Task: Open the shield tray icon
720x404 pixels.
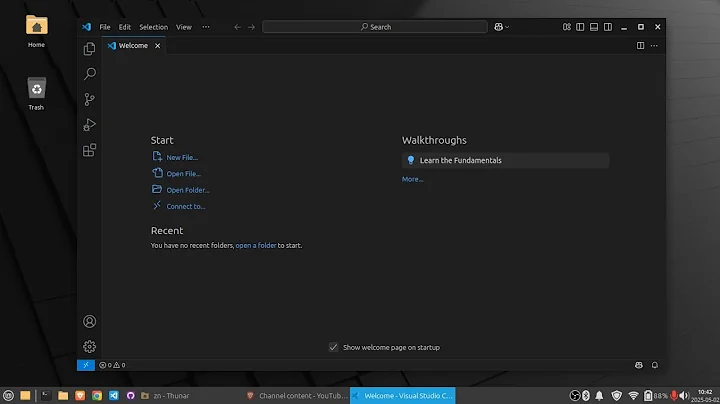Action: [617, 395]
